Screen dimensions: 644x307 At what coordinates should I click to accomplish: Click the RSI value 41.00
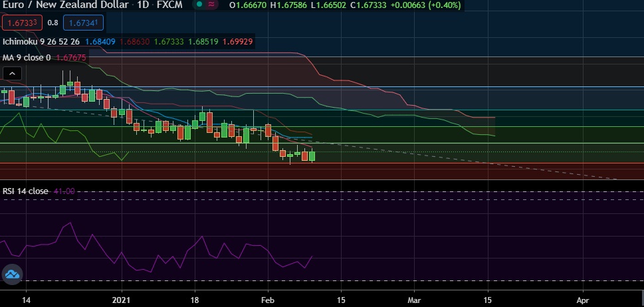[x=64, y=191]
